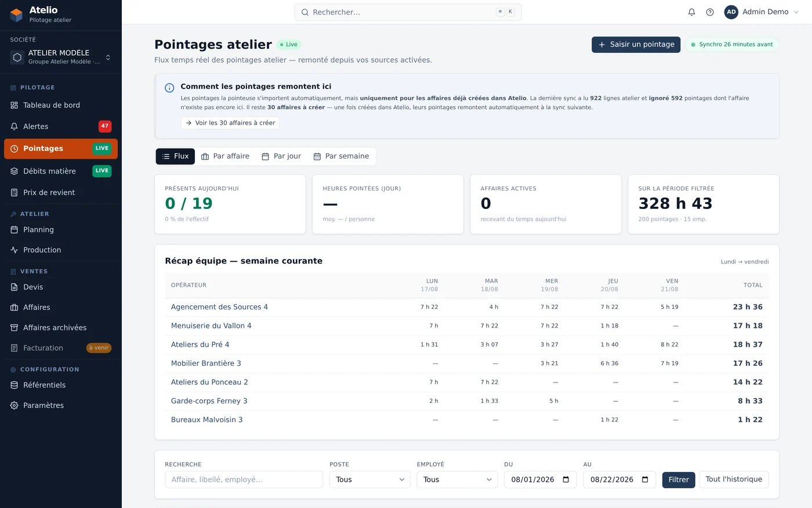This screenshot has width=812, height=508.
Task: Click the Affaires briefcase icon
Action: [14, 308]
